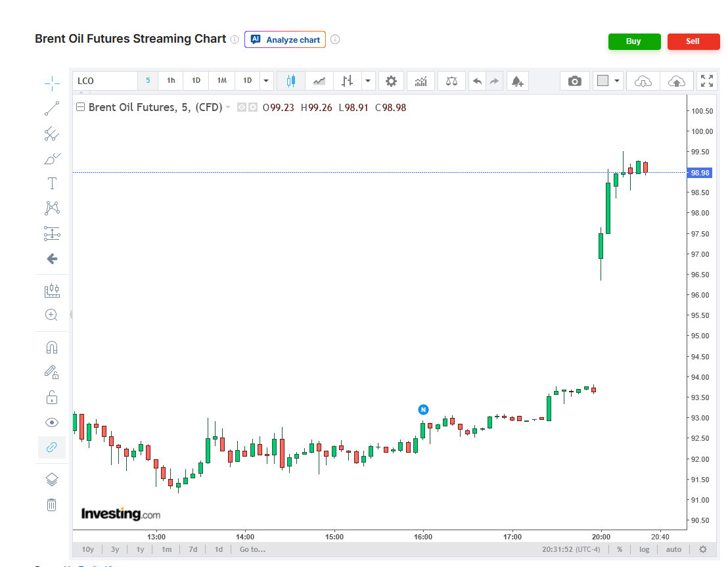The height and width of the screenshot is (567, 728).
Task: Toggle percentage scale mode
Action: [620, 549]
